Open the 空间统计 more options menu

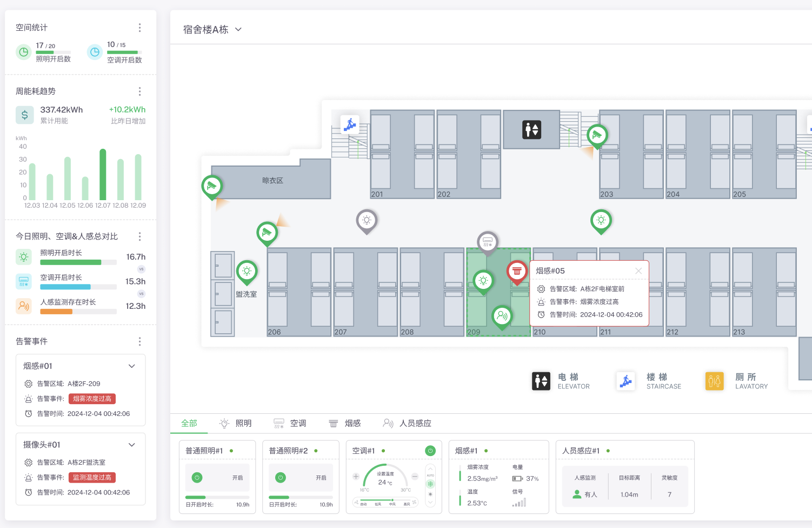tap(139, 28)
